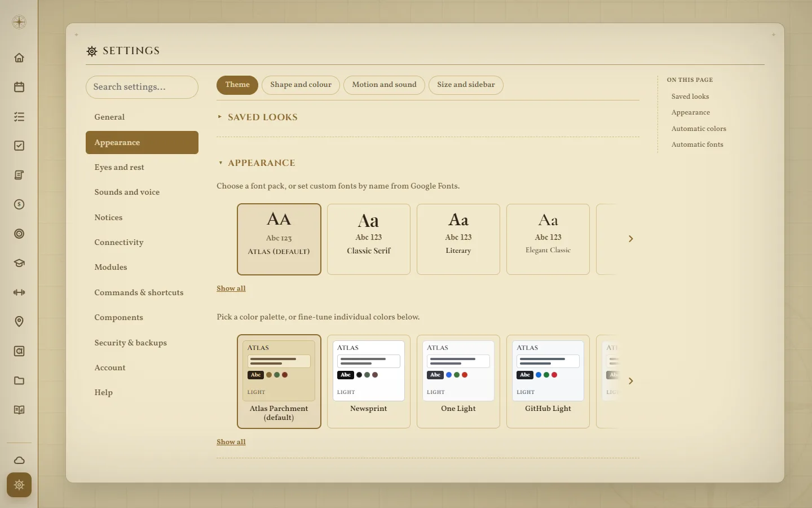The height and width of the screenshot is (508, 812).
Task: Select the Elegant Classic font pack
Action: [x=548, y=239]
